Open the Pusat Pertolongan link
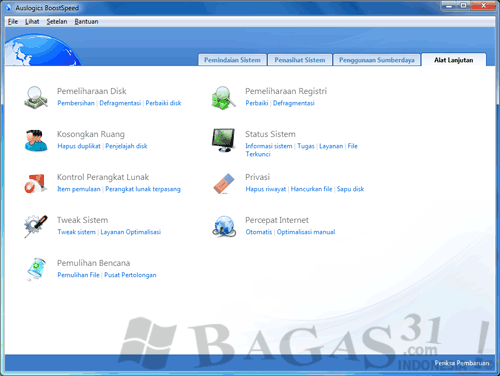This screenshot has width=500, height=376. (130, 275)
